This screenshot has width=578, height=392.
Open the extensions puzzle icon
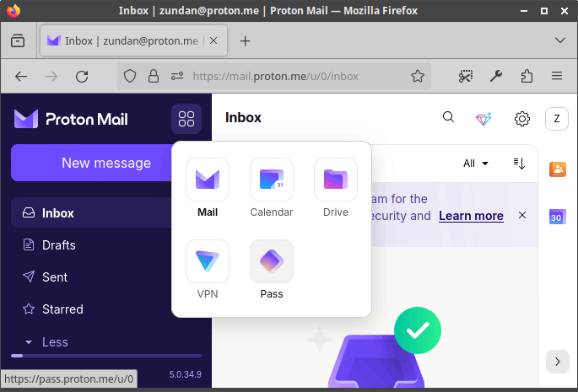click(x=527, y=76)
